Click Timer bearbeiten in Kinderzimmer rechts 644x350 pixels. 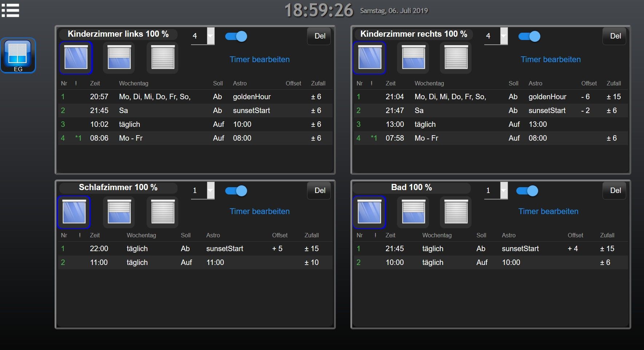pyautogui.click(x=550, y=59)
